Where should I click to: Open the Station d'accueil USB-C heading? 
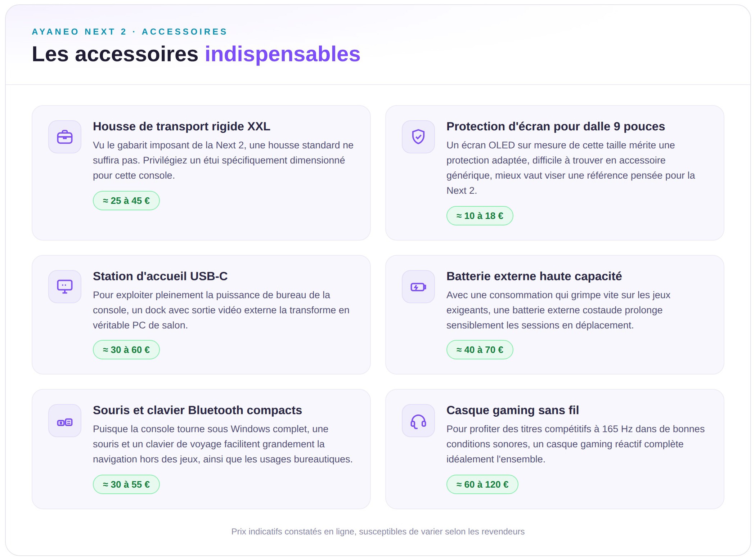[160, 276]
